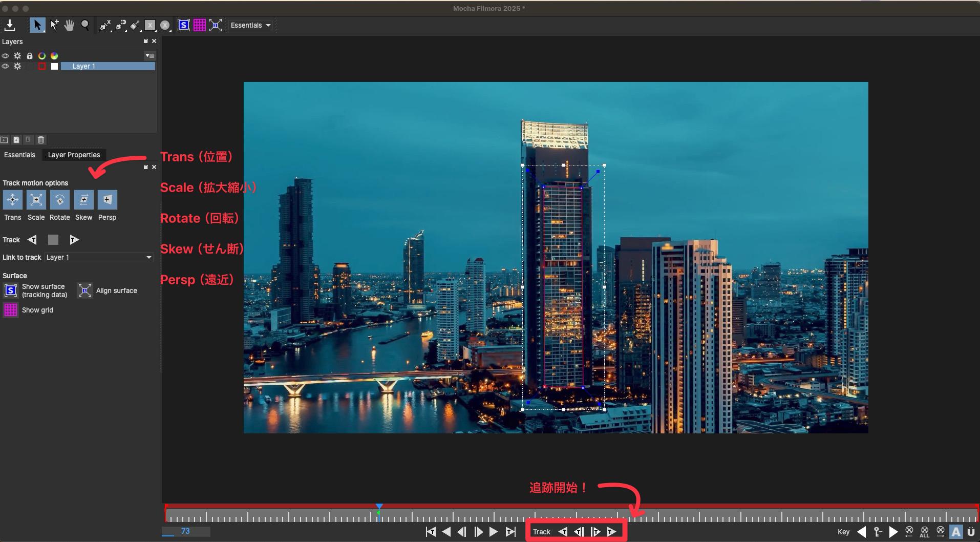Select the magnetic spline pen tool
The image size is (980, 542).
tap(120, 25)
